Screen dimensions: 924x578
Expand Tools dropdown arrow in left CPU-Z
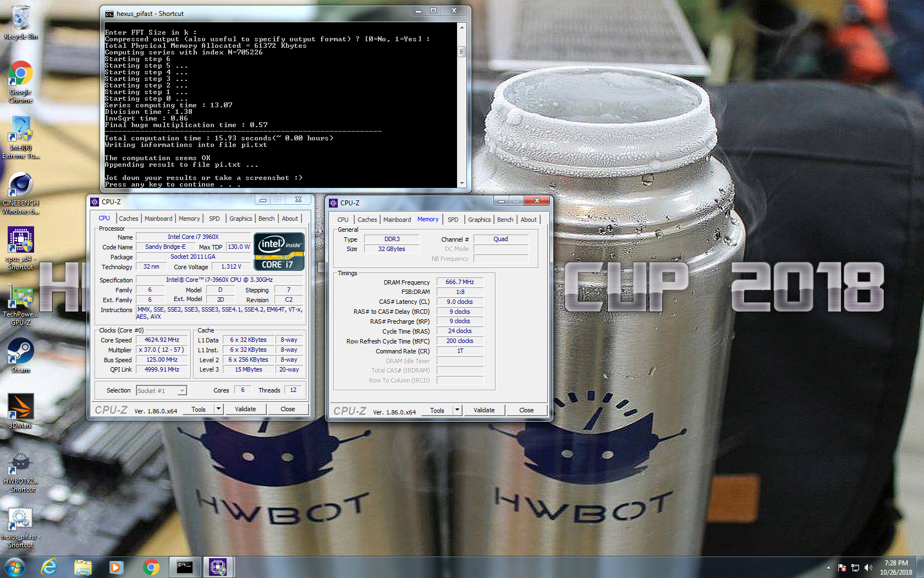[x=218, y=409]
